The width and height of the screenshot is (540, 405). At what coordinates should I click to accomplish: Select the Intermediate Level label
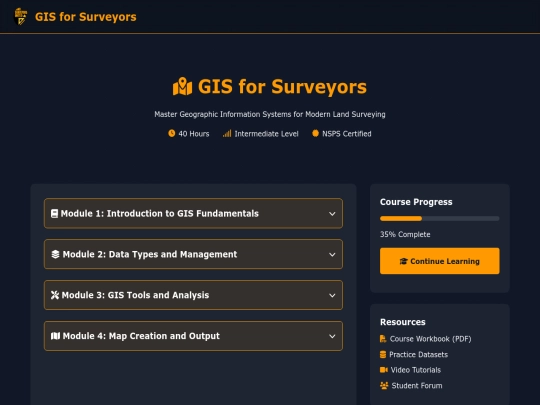(266, 134)
